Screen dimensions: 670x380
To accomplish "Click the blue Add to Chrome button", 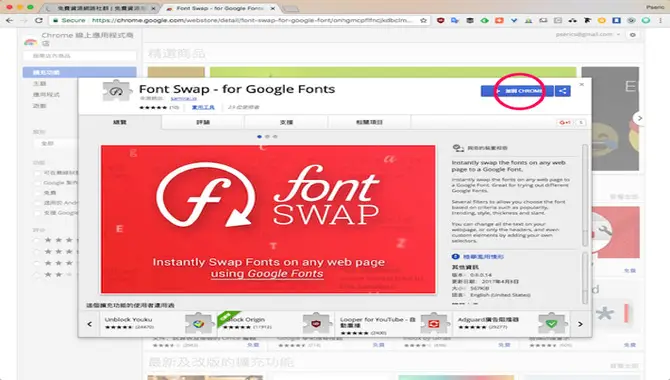I will tap(517, 91).
